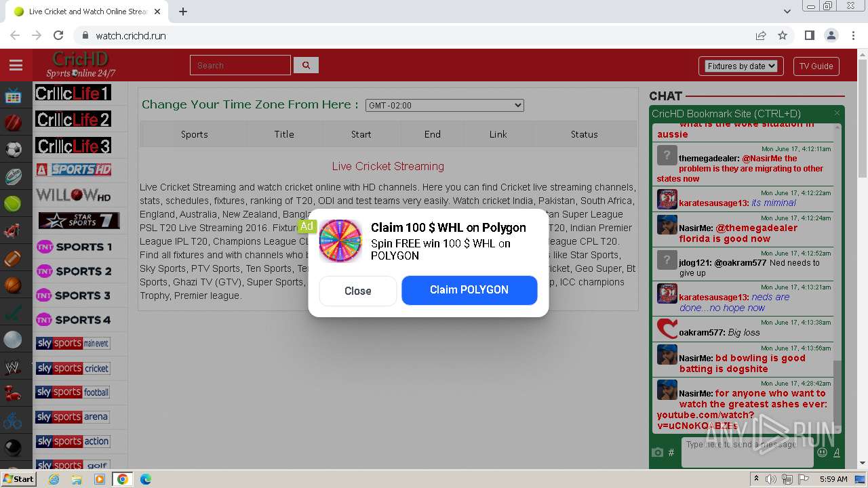This screenshot has width=868, height=488.
Task: Click the magnifier search button
Action: 306,65
